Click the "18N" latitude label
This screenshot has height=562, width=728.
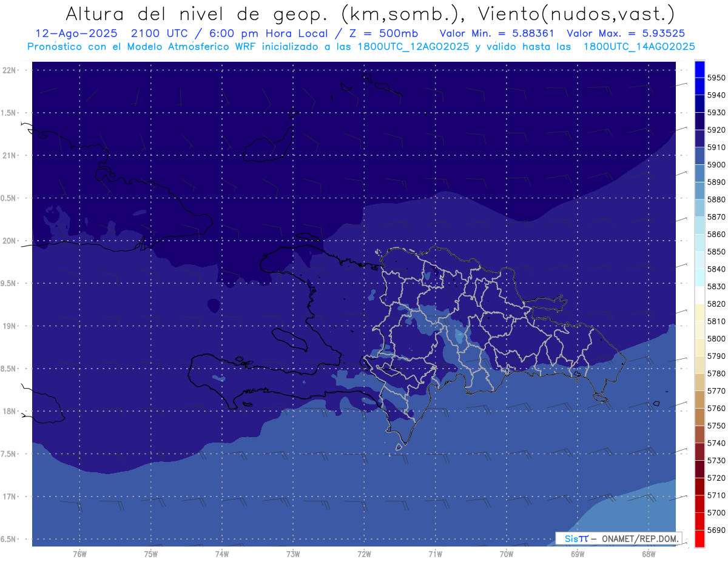pyautogui.click(x=8, y=411)
